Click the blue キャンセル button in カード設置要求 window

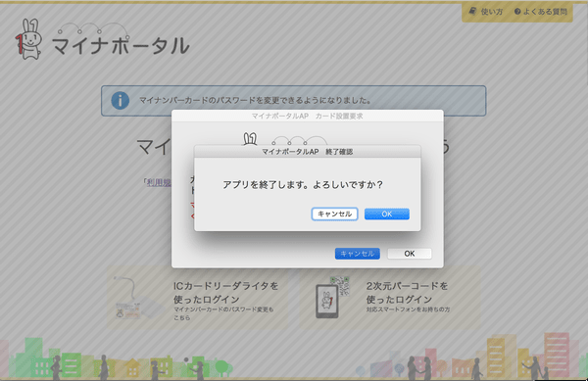click(358, 254)
